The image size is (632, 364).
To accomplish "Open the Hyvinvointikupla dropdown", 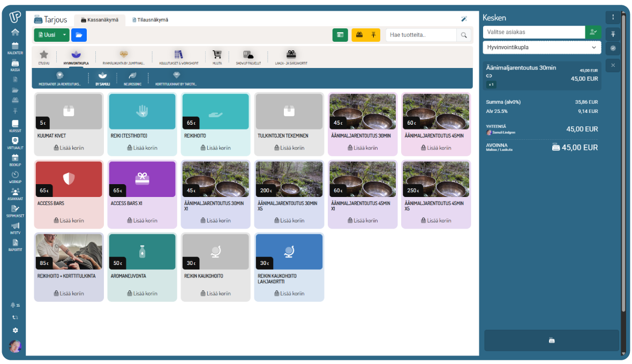I will [541, 48].
